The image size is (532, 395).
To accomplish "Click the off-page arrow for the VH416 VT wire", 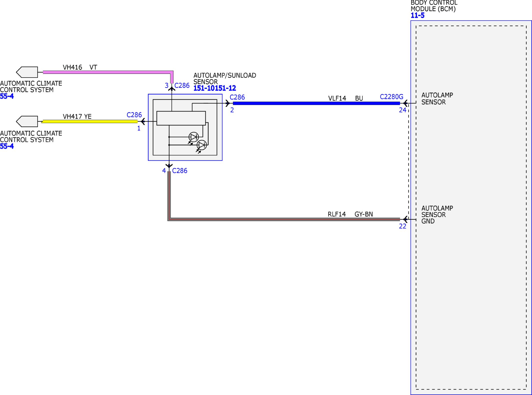I will pyautogui.click(x=27, y=72).
